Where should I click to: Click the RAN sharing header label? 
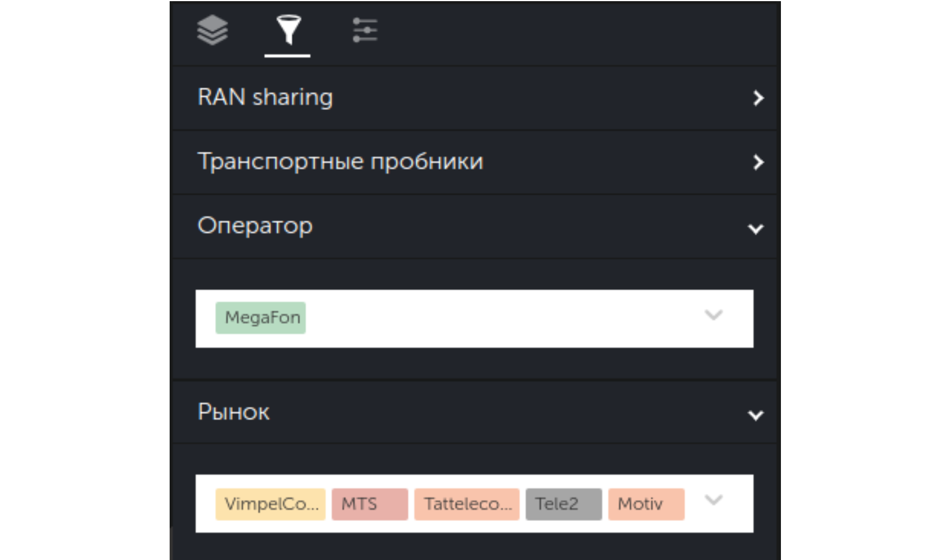pos(265,97)
